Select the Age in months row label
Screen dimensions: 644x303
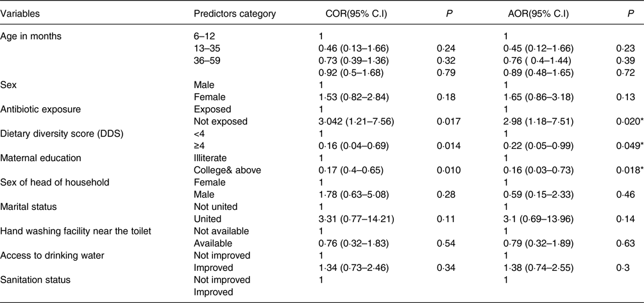pyautogui.click(x=31, y=36)
